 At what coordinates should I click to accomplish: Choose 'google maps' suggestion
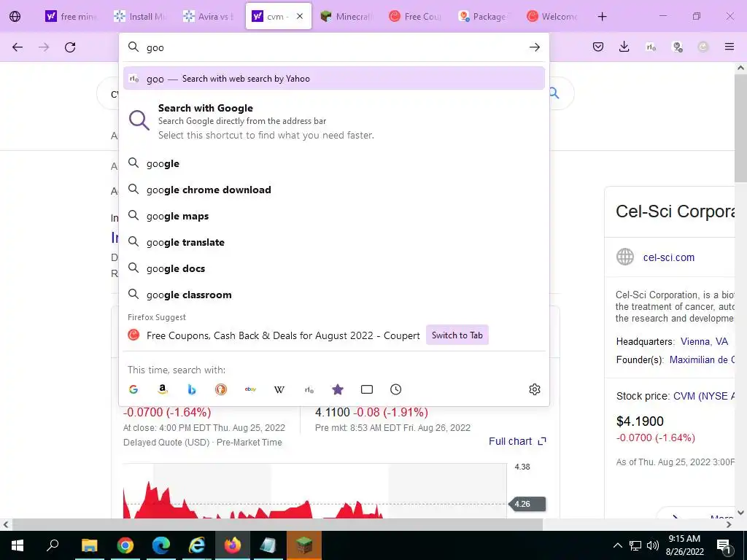pos(334,216)
